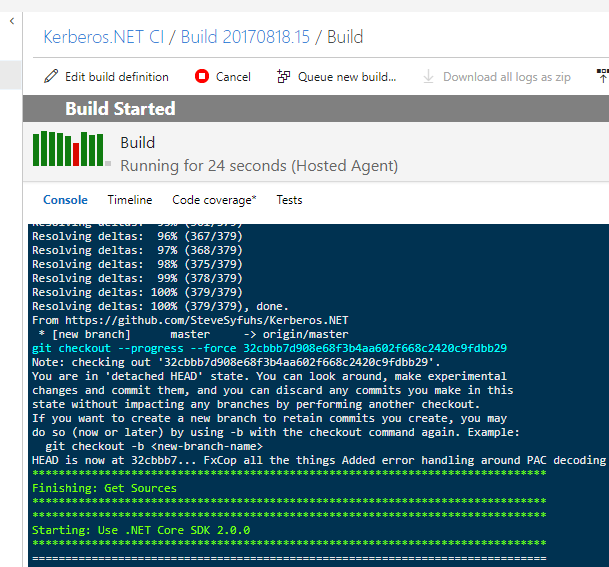Click the 'Resolving deltas: 100% (379/379), done.' line
This screenshot has height=567, width=609.
tap(160, 306)
